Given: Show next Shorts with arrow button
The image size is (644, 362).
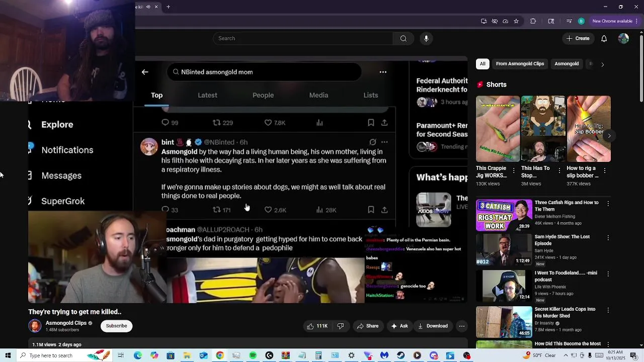Looking at the screenshot, I should point(609,136).
